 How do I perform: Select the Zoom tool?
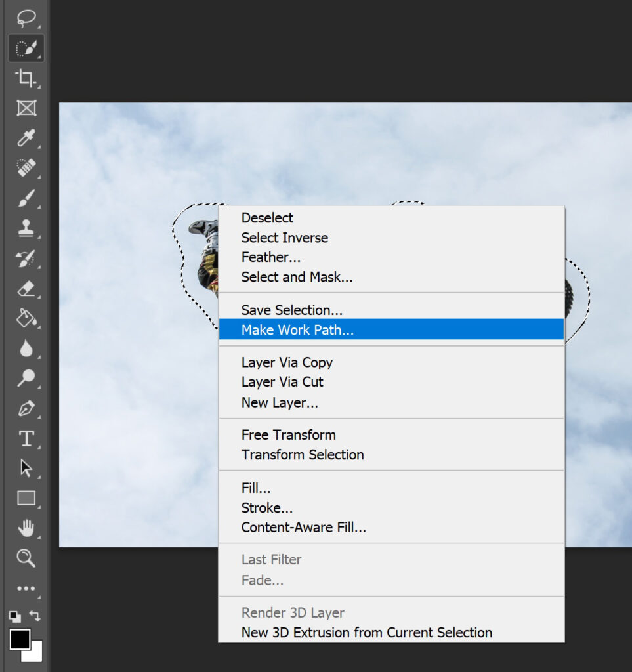(x=26, y=558)
